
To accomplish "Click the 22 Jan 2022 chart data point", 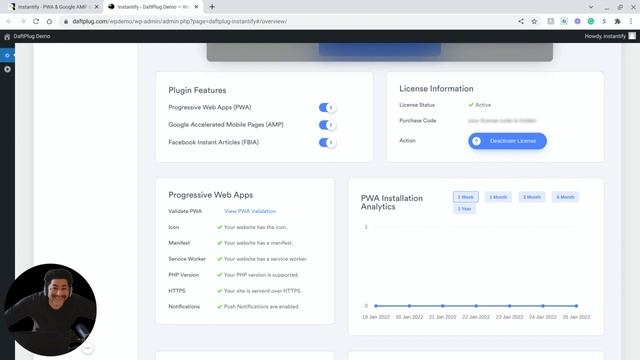I will (x=476, y=306).
